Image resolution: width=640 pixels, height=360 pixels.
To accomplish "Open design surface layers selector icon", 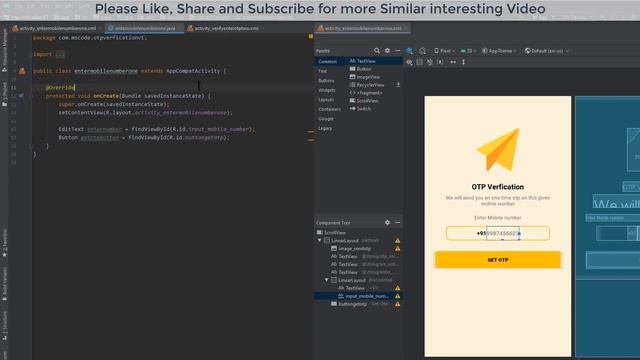I will (x=409, y=51).
